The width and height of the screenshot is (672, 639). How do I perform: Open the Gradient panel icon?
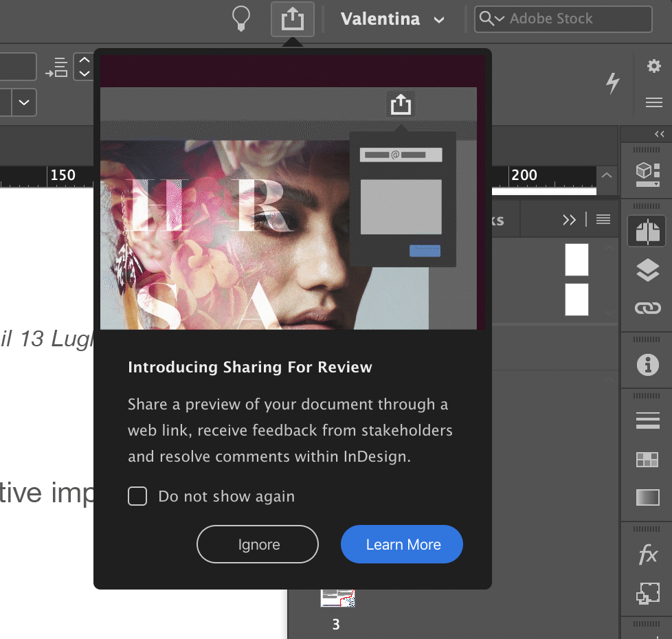(x=647, y=497)
